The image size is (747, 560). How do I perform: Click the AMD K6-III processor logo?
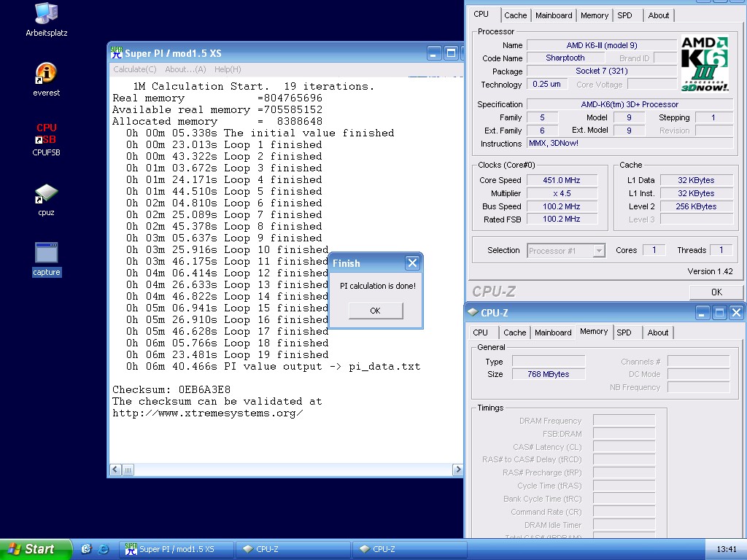pos(705,64)
